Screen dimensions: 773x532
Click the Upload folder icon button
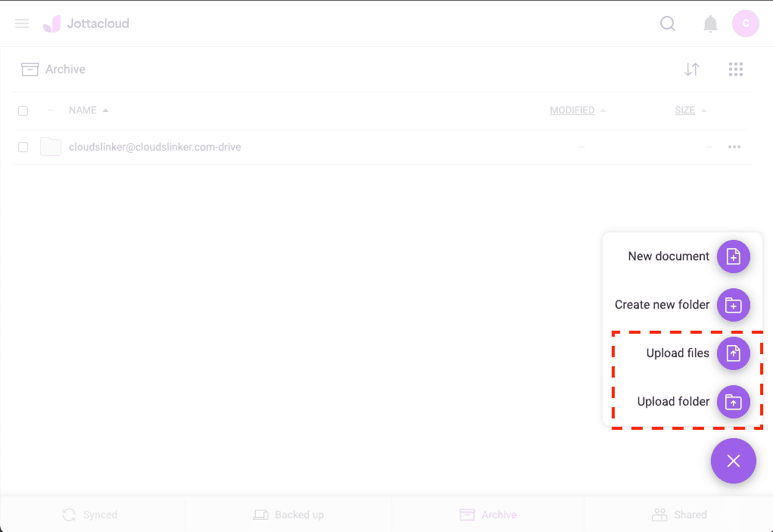pos(733,402)
